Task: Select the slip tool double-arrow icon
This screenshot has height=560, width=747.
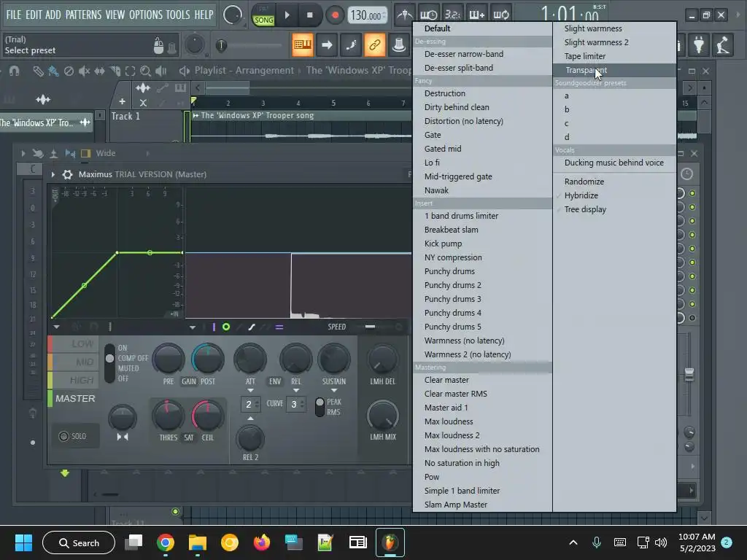Action: (x=99, y=71)
